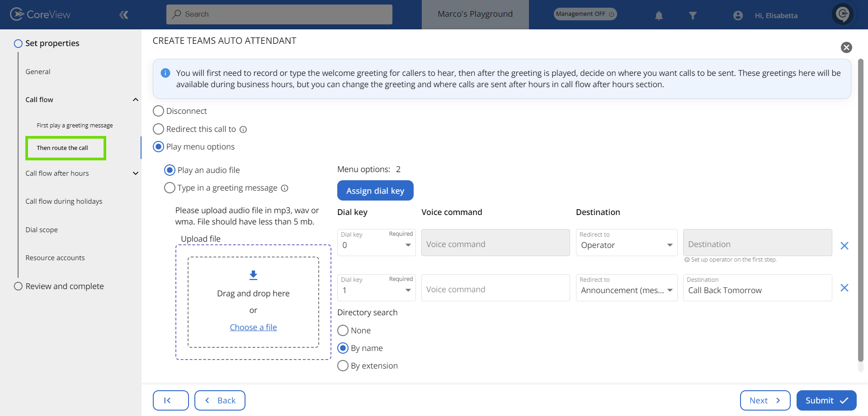
Task: Open Redirect to dropdown showing Operator
Action: pyautogui.click(x=627, y=243)
